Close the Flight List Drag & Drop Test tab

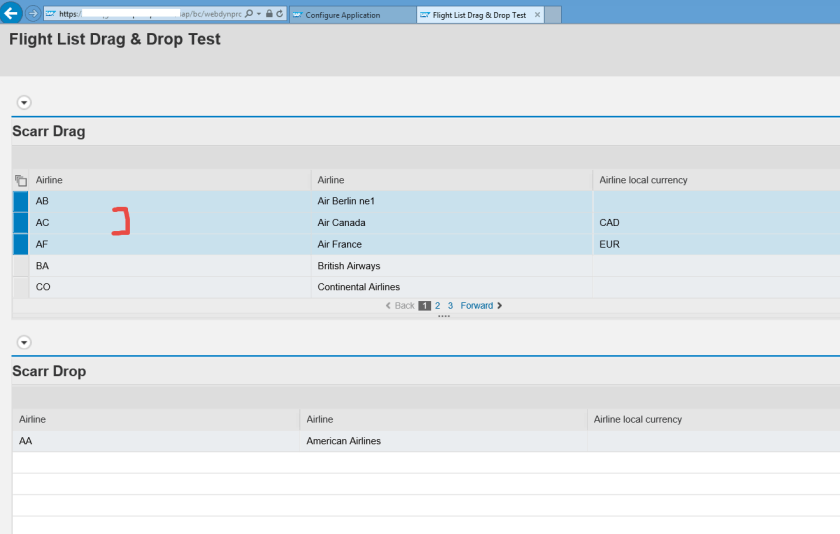click(537, 15)
